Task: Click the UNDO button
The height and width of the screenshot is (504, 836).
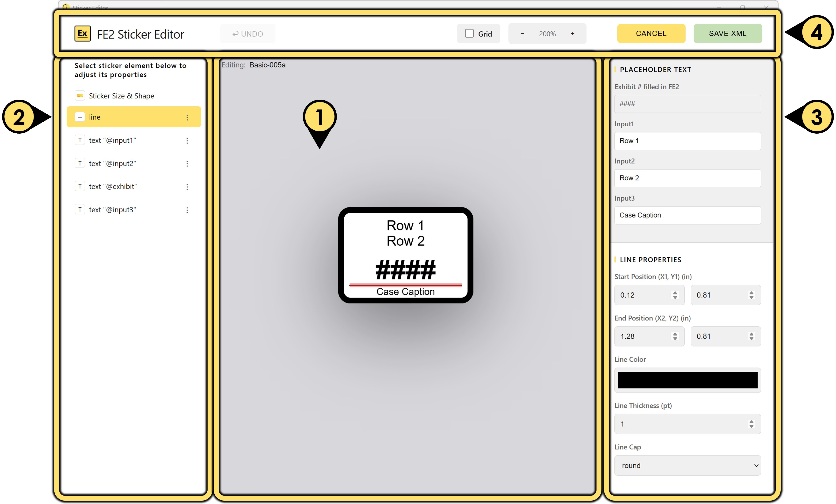Action: (x=248, y=34)
